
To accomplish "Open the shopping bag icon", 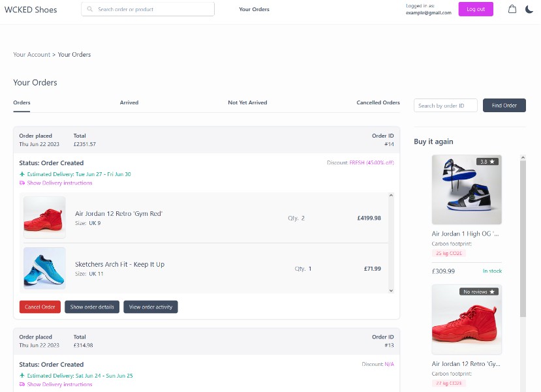I will [x=512, y=9].
